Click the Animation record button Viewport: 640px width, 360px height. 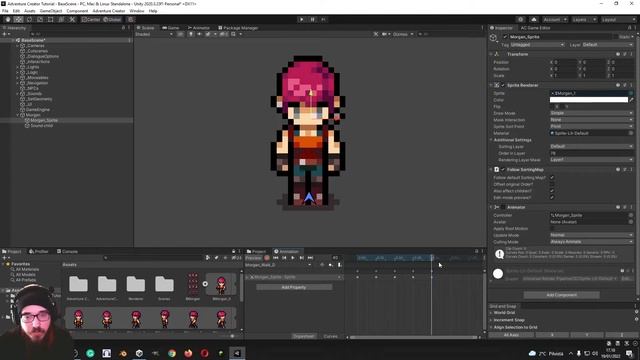267,258
